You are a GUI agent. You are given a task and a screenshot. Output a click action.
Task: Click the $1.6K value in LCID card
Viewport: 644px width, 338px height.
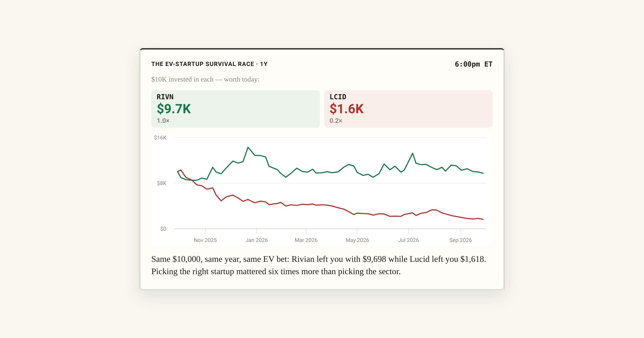347,109
